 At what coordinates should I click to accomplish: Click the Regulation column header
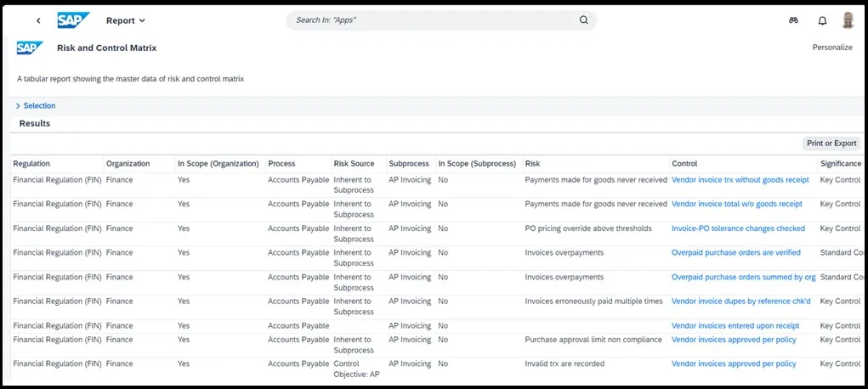(31, 164)
